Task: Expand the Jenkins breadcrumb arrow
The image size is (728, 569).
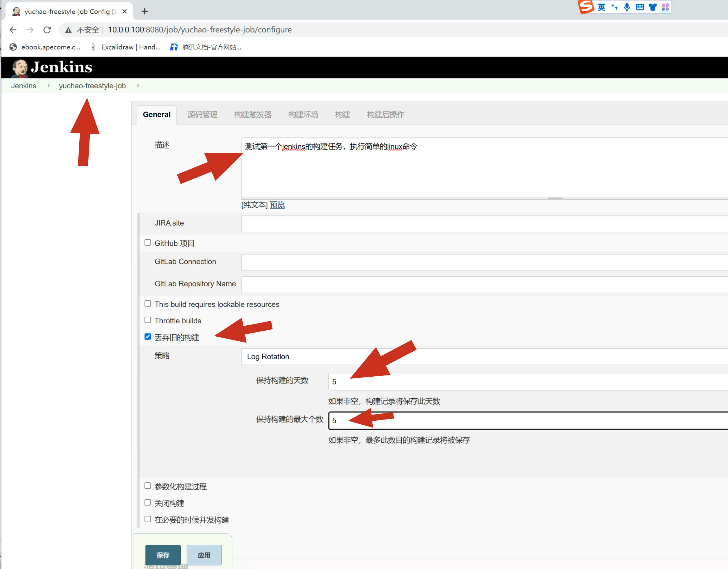Action: coord(49,86)
